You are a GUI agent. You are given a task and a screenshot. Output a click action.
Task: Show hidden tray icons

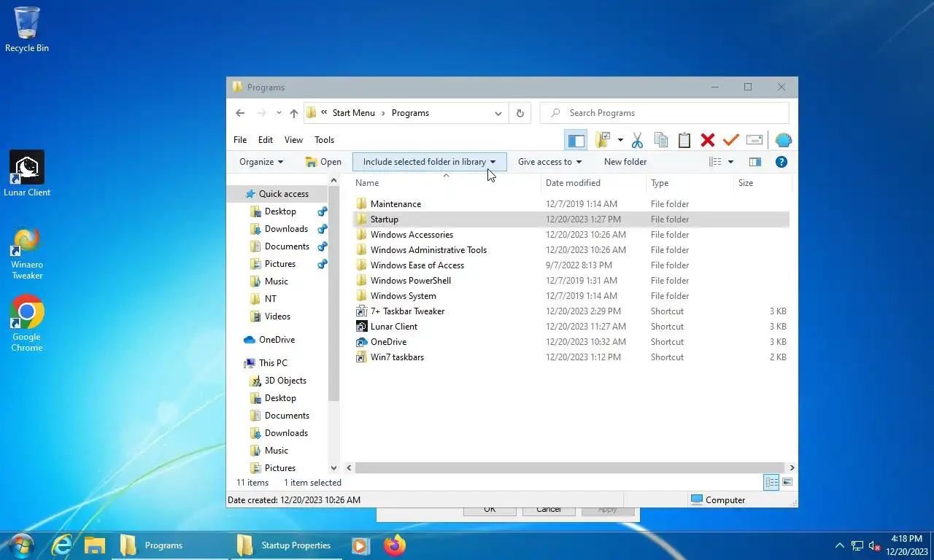tap(840, 546)
